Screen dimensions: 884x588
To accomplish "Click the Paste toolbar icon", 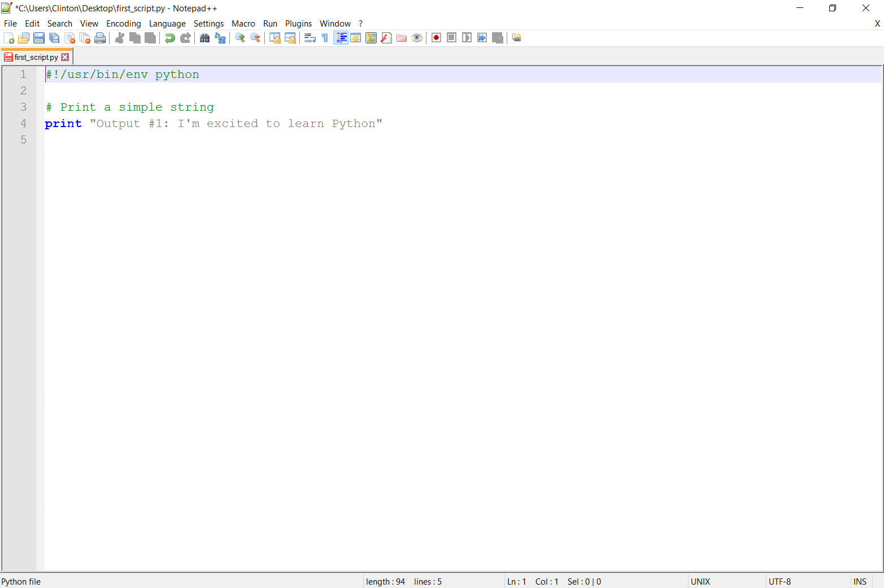I will tap(150, 38).
